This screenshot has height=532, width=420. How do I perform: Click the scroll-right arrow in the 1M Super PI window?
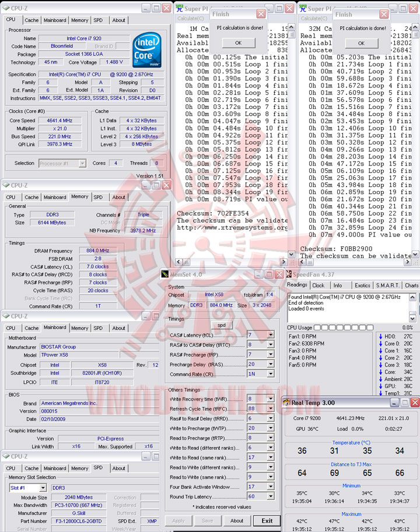click(x=284, y=262)
